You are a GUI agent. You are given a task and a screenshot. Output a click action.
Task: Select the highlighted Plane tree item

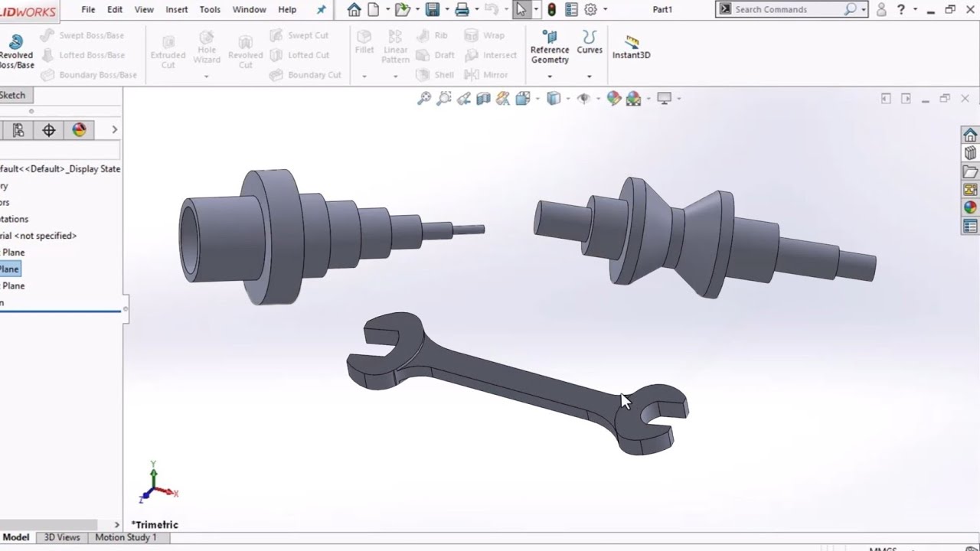pos(10,269)
